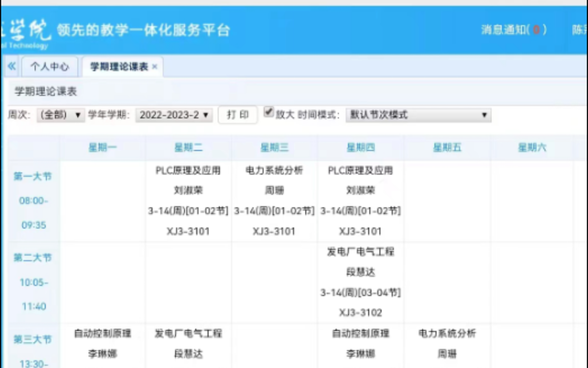Click teacher 段慧达 in Thursday second period

click(x=360, y=272)
